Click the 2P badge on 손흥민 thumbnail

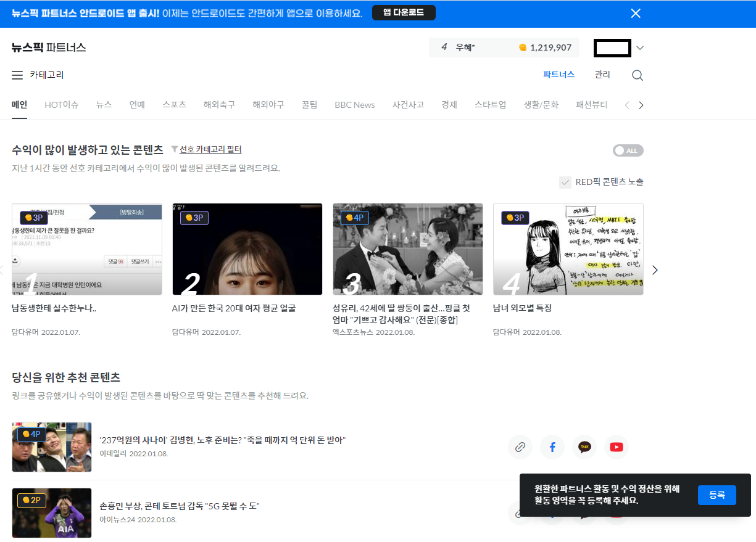pyautogui.click(x=31, y=501)
